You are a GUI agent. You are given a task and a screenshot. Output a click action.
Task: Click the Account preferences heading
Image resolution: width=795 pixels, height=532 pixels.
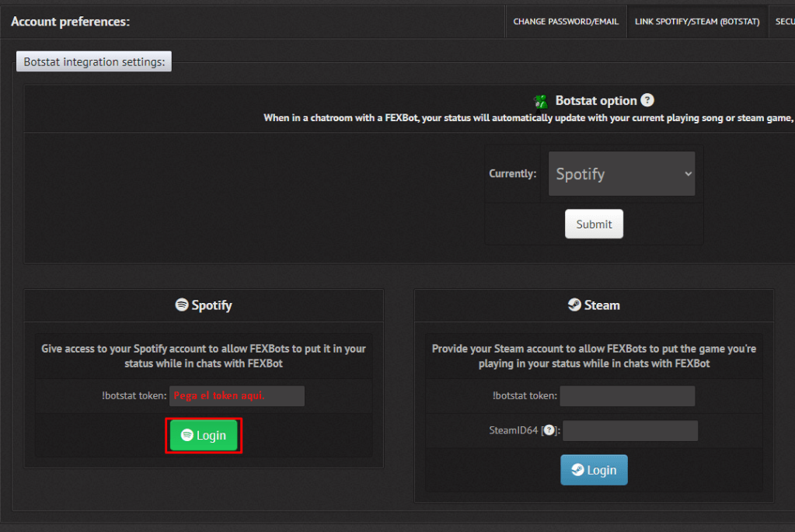(70, 22)
